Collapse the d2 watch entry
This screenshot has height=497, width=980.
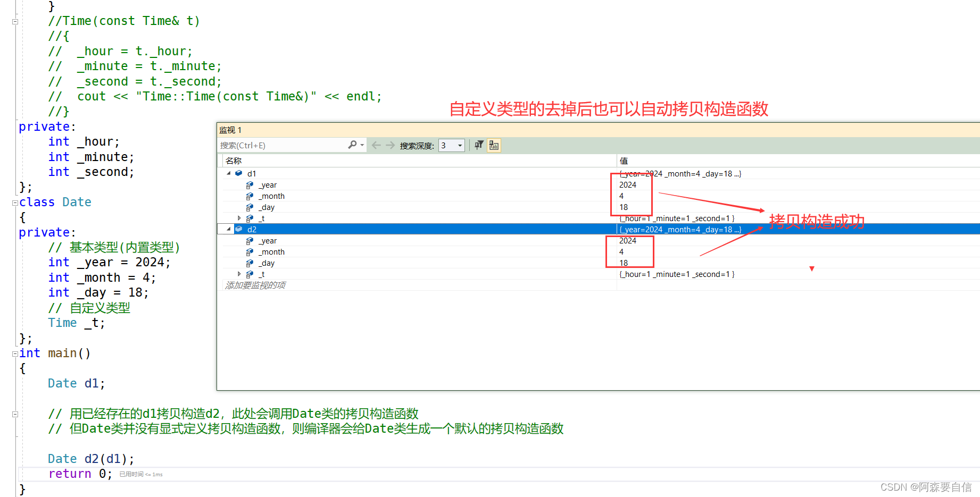click(229, 229)
